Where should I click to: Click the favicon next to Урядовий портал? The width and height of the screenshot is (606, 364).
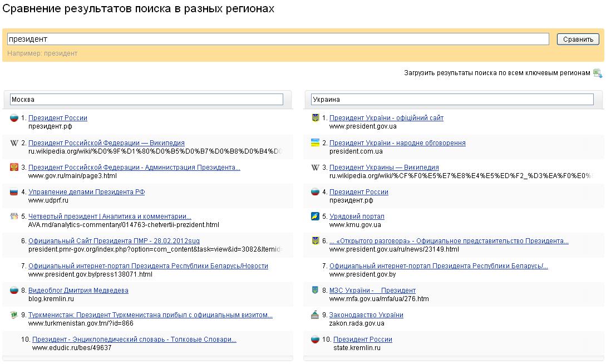tap(316, 217)
